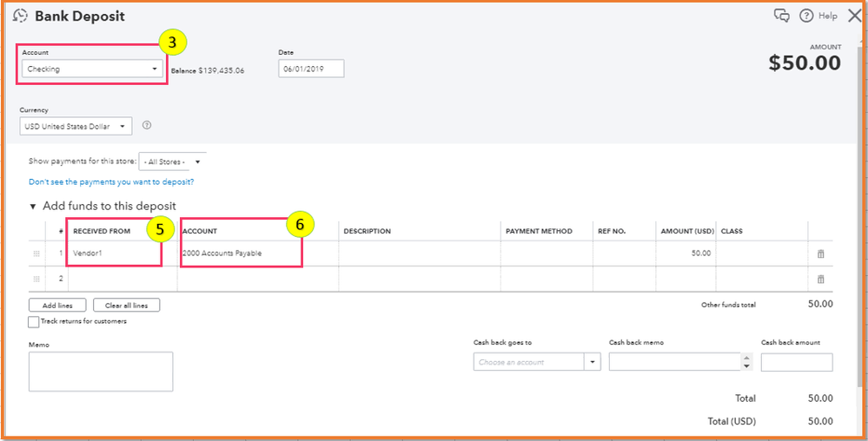Expand the All Stores dropdown
This screenshot has height=441, width=868.
pos(171,161)
